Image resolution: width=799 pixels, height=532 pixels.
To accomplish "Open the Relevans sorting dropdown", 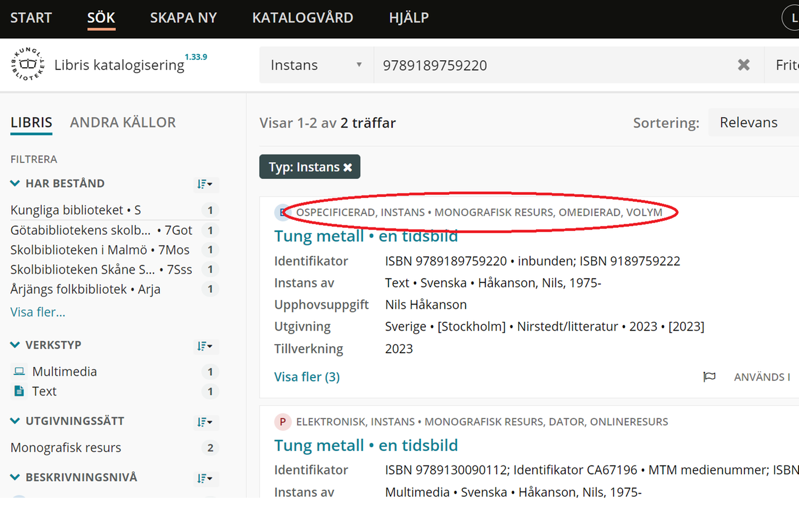I will click(753, 122).
